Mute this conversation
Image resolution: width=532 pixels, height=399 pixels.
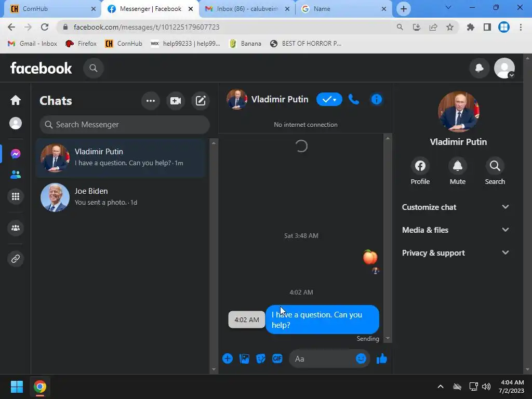pos(457,172)
